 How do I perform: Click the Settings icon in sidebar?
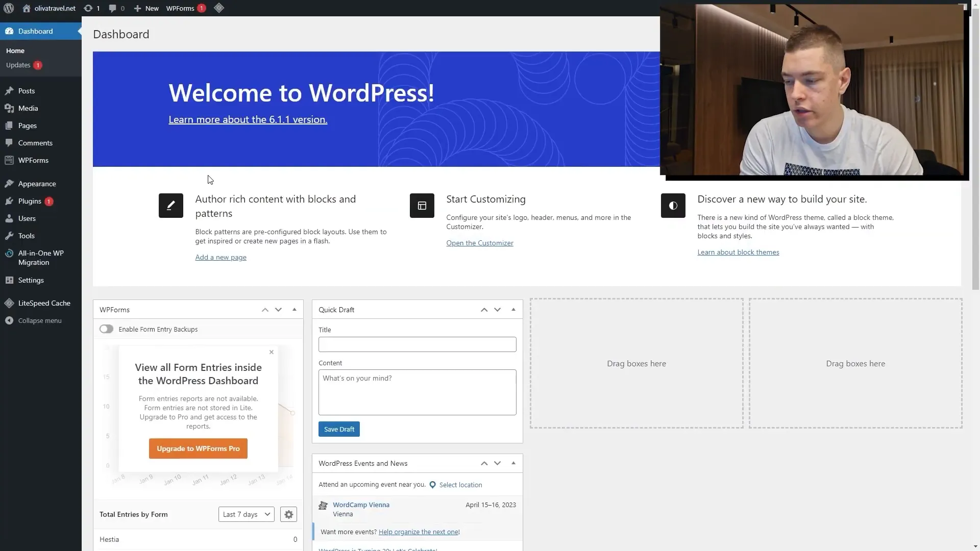tap(9, 280)
